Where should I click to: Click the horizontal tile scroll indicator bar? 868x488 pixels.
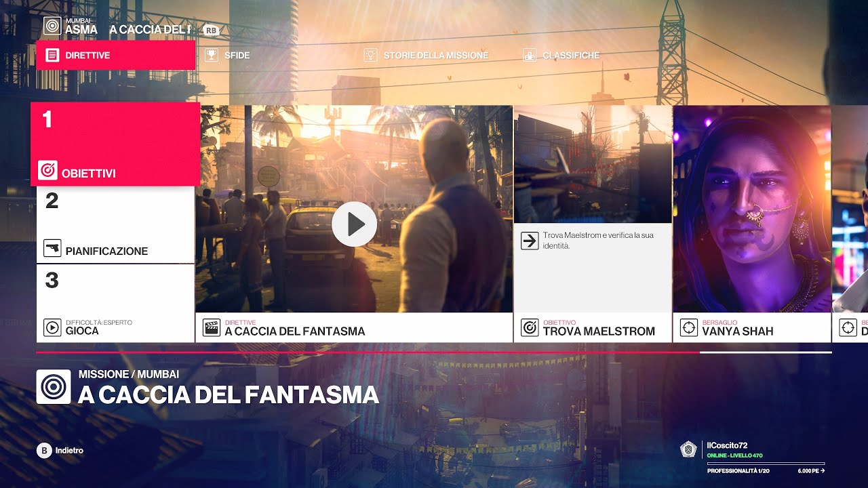434,352
